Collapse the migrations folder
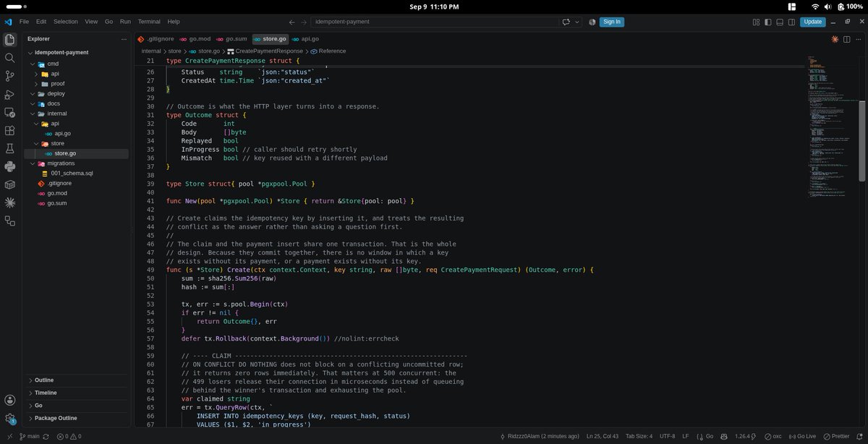Viewport: 868px width, 444px height. coord(78,163)
